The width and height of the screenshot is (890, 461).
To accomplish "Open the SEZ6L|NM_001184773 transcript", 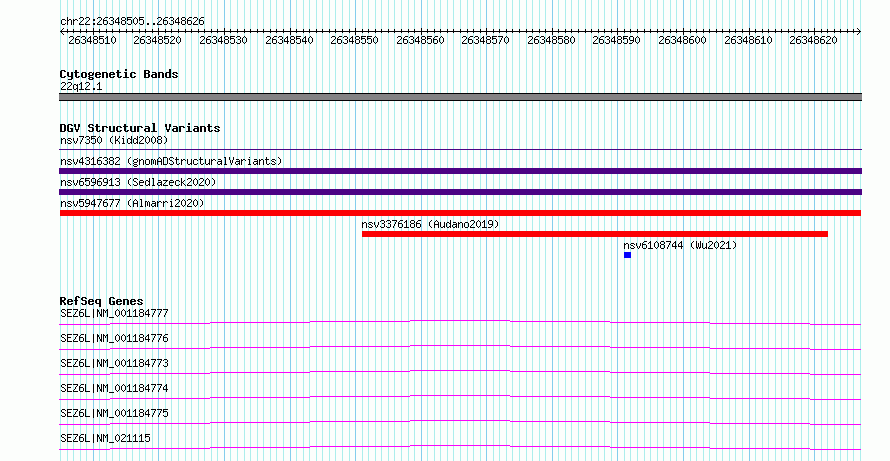I will 114,363.
